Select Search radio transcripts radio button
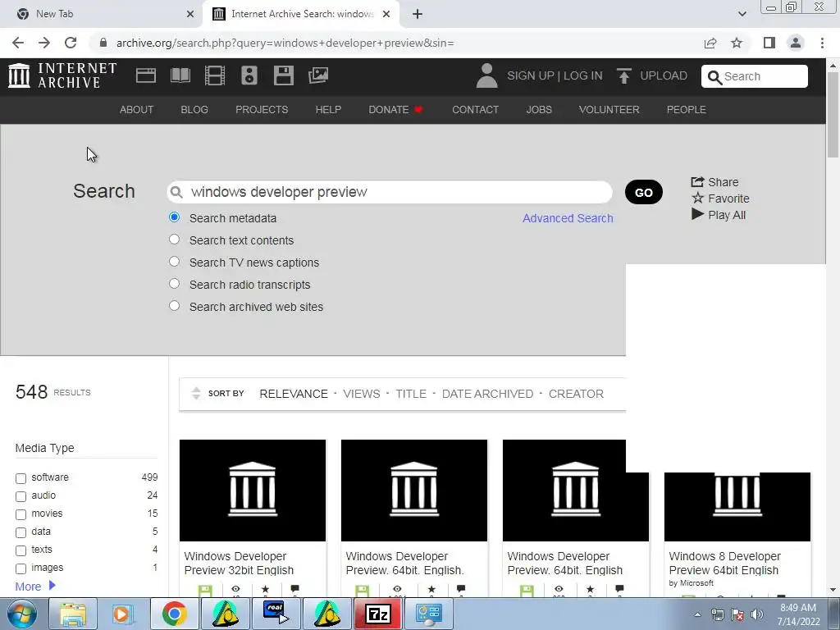Screen dimensions: 840x630 [174, 283]
